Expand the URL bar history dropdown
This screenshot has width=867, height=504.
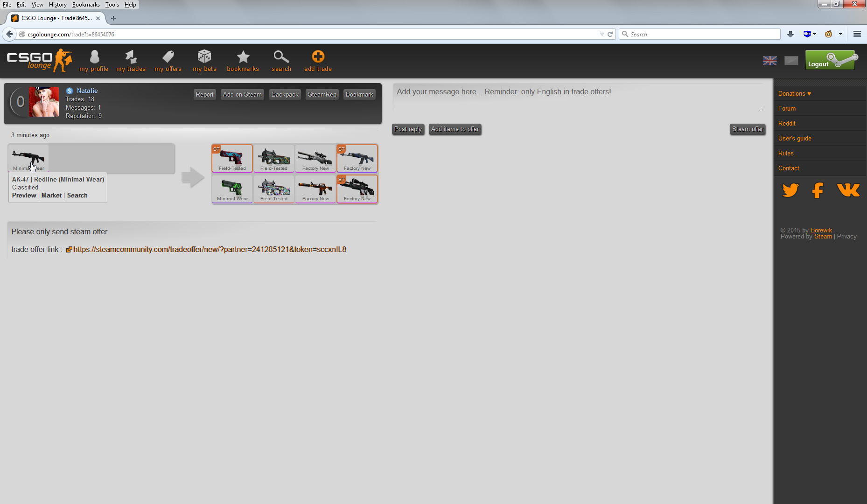click(x=601, y=35)
